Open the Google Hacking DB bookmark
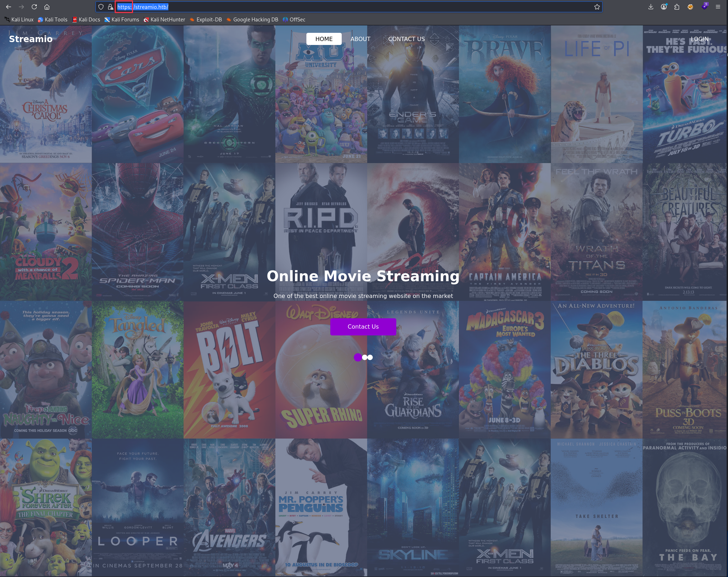Screen dimensions: 728x577 point(252,20)
